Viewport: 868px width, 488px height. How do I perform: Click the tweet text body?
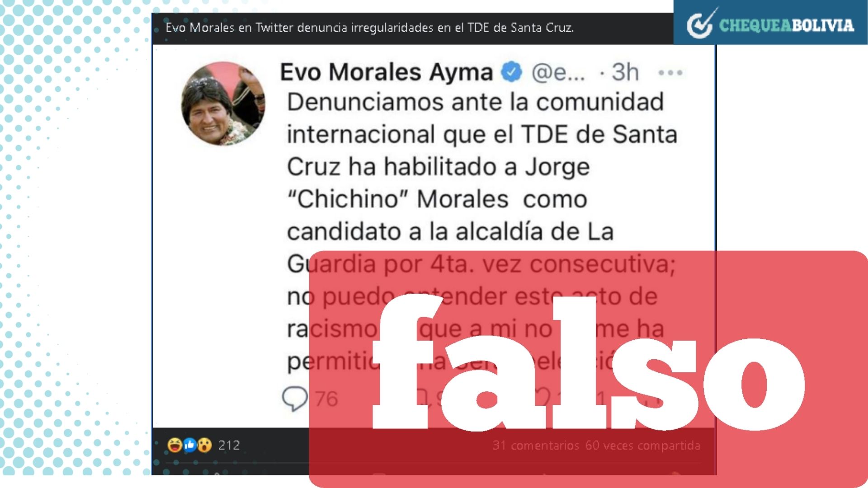[x=482, y=231]
